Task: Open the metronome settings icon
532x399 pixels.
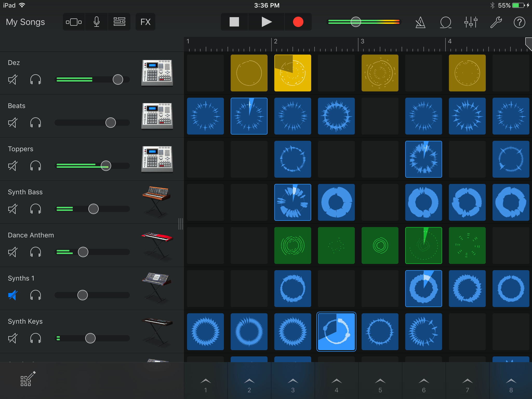Action: [420, 22]
